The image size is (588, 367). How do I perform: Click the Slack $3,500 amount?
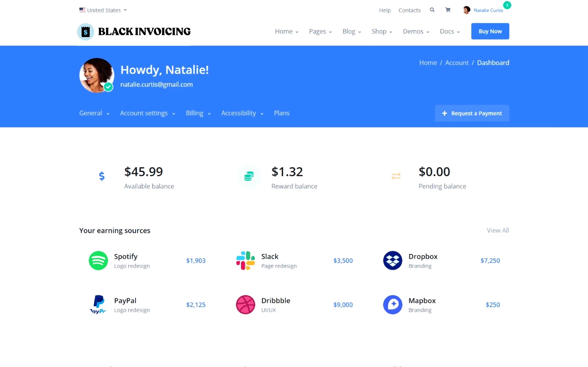[x=343, y=261]
